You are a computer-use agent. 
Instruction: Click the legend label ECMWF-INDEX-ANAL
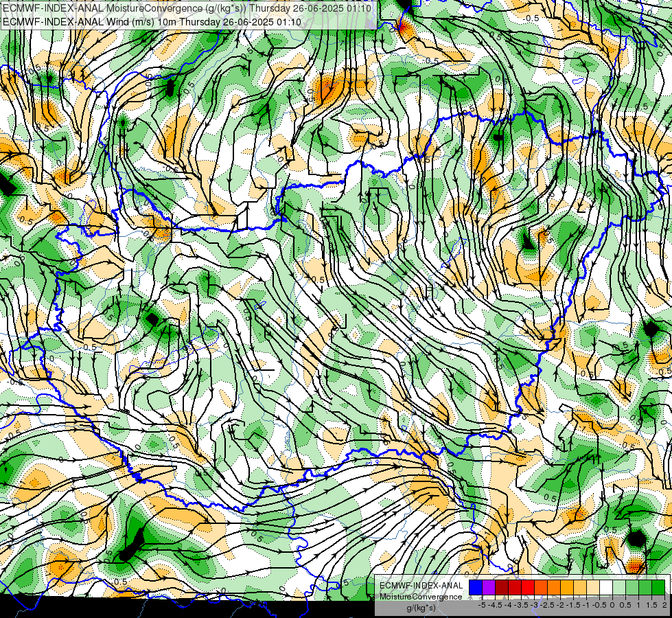tap(421, 586)
